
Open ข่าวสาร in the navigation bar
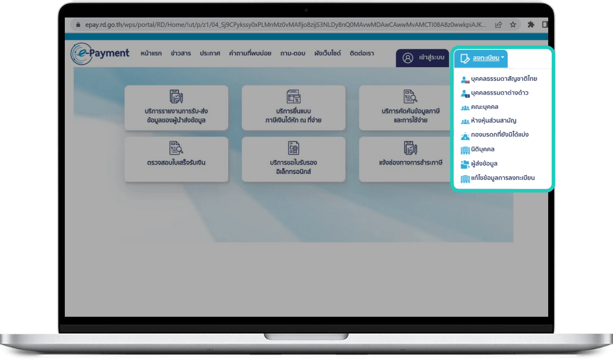181,53
